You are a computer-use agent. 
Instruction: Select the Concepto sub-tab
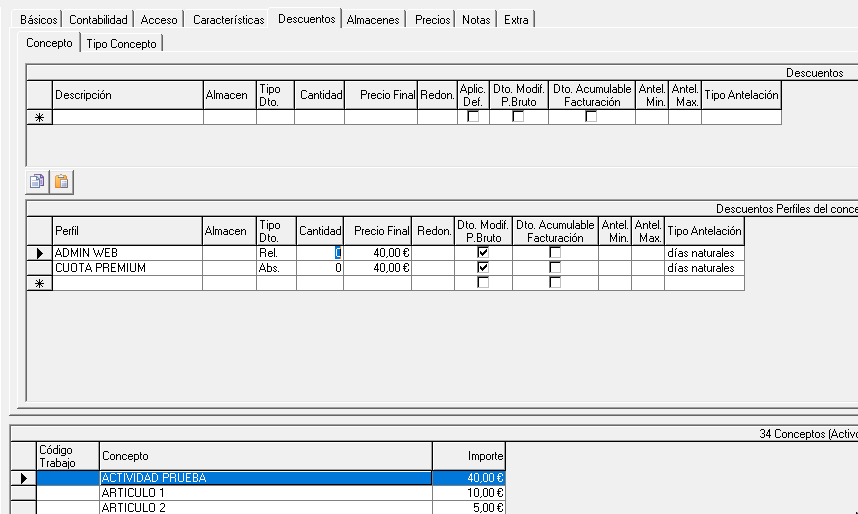point(49,43)
